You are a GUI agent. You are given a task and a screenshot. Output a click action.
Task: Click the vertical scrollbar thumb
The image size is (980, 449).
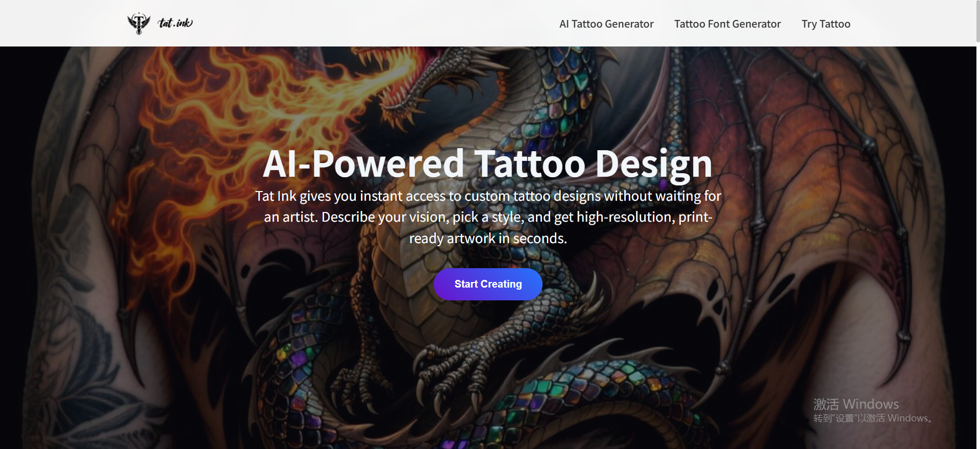[x=977, y=21]
